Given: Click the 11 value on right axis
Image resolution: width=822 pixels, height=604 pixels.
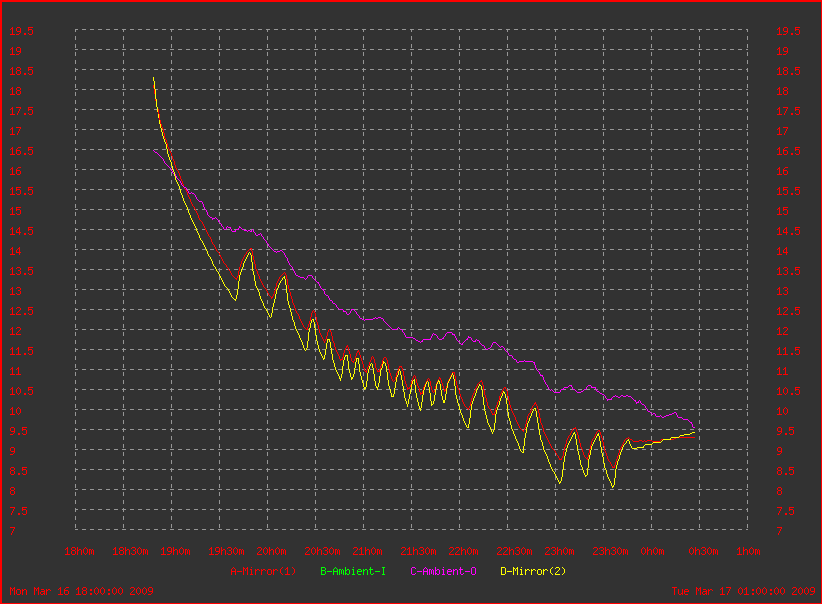Looking at the screenshot, I should [782, 371].
